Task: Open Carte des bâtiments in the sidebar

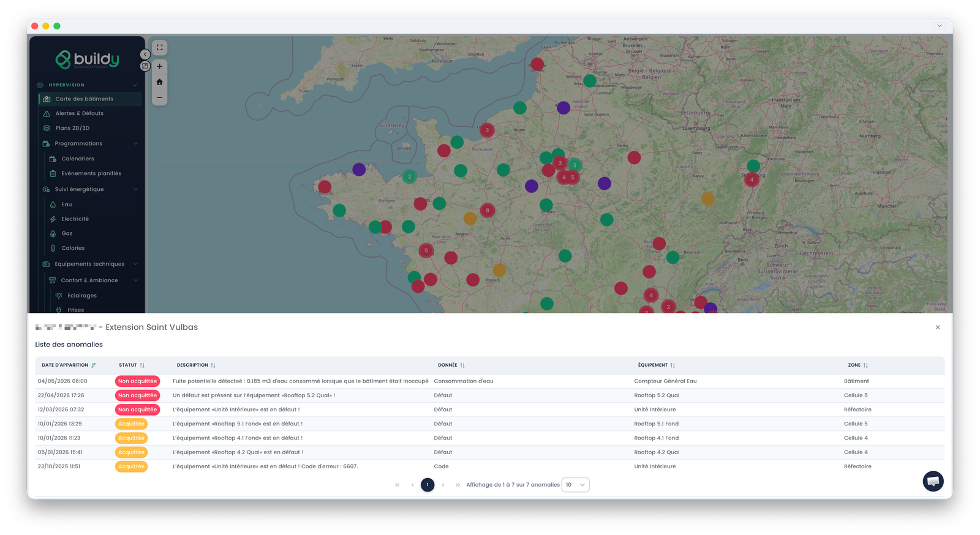Action: 90,99
